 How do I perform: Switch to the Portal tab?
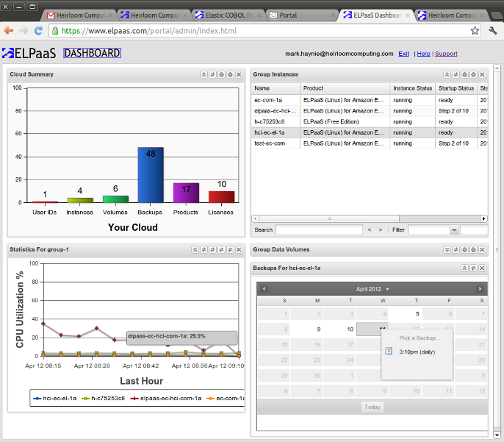click(302, 15)
